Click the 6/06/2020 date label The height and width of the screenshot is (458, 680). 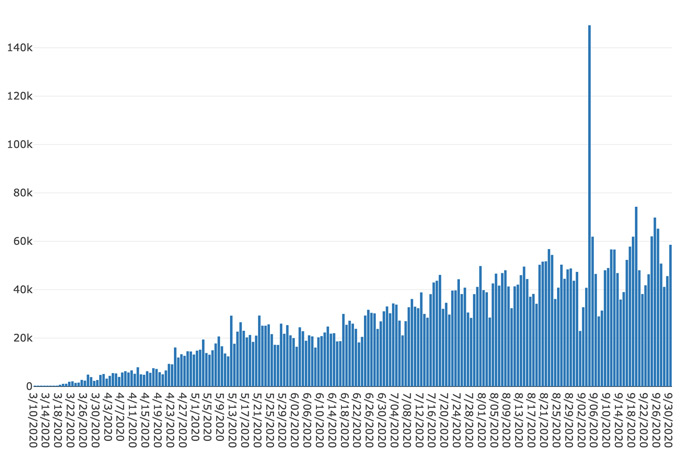tap(307, 419)
